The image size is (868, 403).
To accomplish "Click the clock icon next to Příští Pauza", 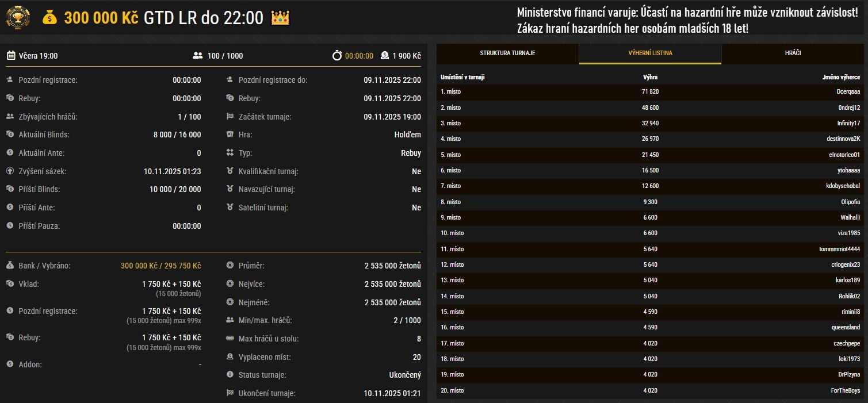I will coord(10,226).
